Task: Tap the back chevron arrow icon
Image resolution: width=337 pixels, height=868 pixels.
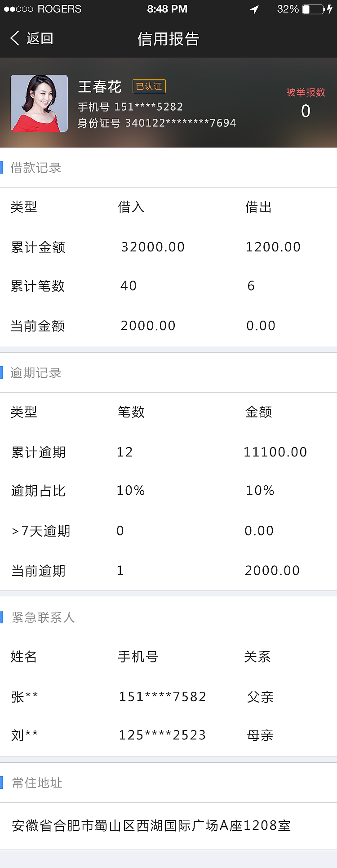Action: point(15,38)
